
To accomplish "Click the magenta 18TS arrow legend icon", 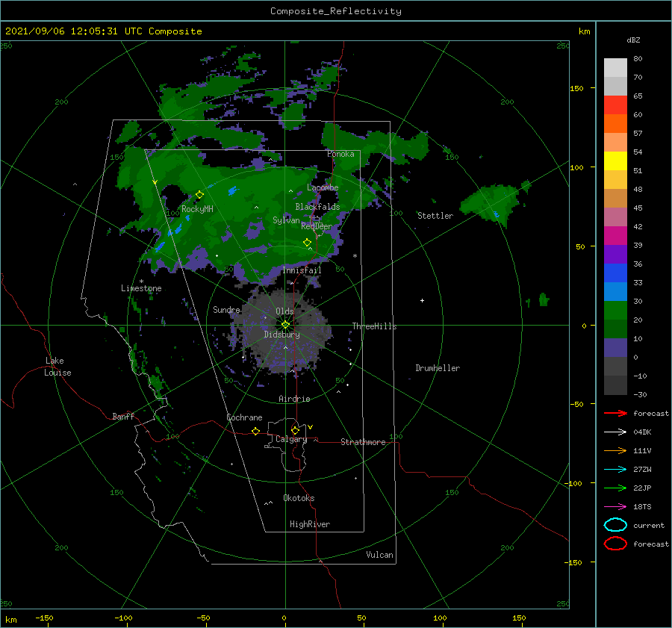I will pyautogui.click(x=615, y=507).
